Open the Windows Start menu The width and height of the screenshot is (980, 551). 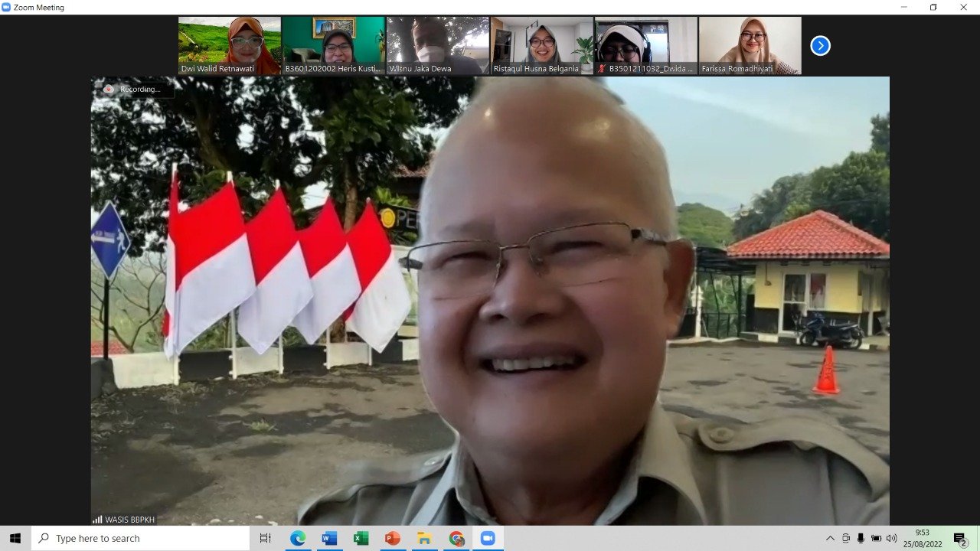tap(15, 538)
